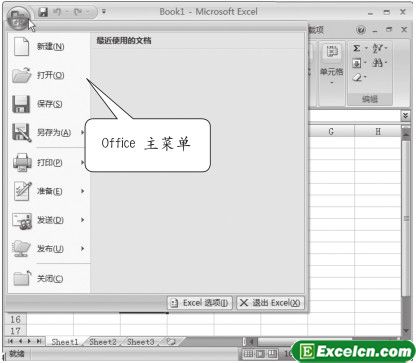Expand the formula bar chevron
This screenshot has width=416, height=363.
[x=405, y=116]
